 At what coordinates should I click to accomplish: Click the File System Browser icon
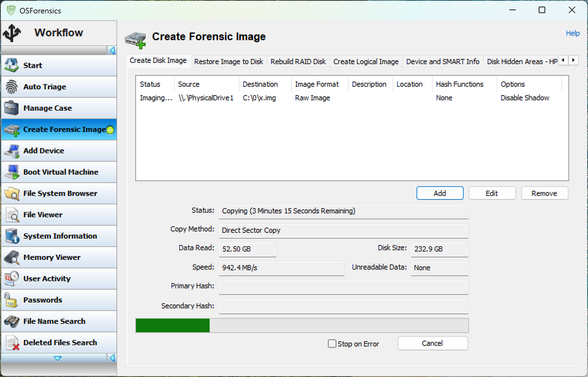tap(12, 193)
